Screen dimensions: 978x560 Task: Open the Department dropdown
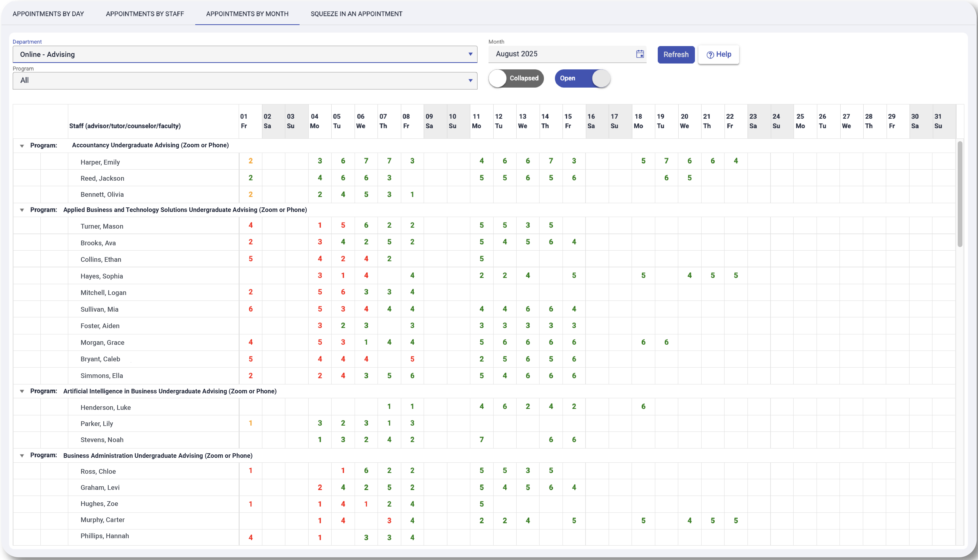(x=245, y=55)
